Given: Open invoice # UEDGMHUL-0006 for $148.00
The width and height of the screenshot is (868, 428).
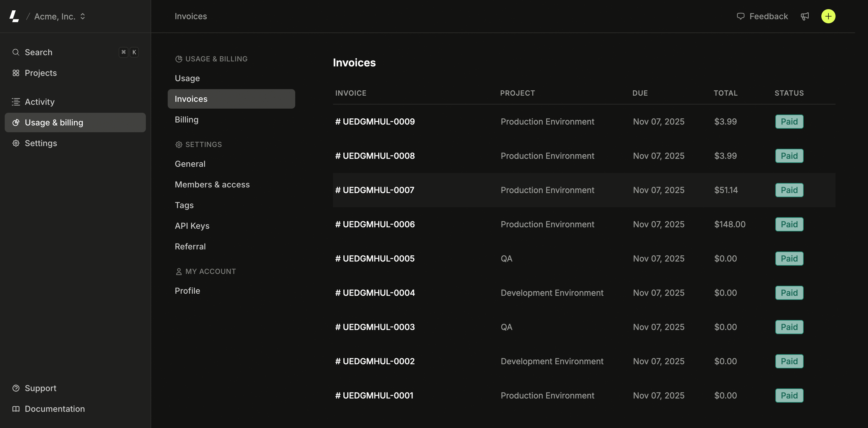Looking at the screenshot, I should click(375, 224).
